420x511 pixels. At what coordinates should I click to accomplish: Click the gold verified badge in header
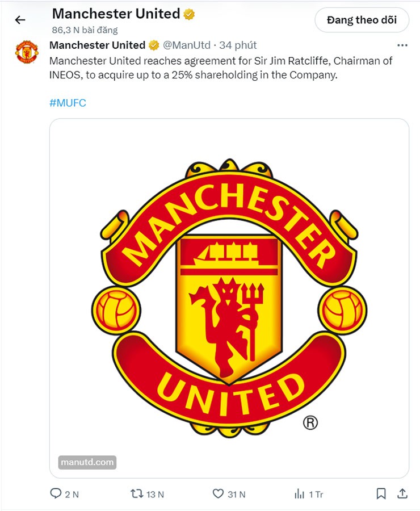pyautogui.click(x=189, y=14)
